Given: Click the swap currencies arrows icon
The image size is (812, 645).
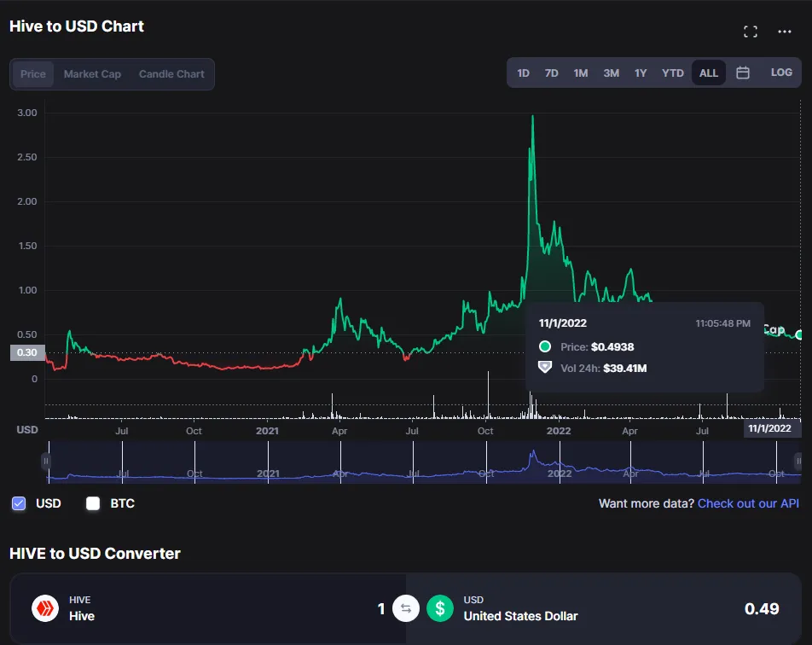Looking at the screenshot, I should click(405, 608).
